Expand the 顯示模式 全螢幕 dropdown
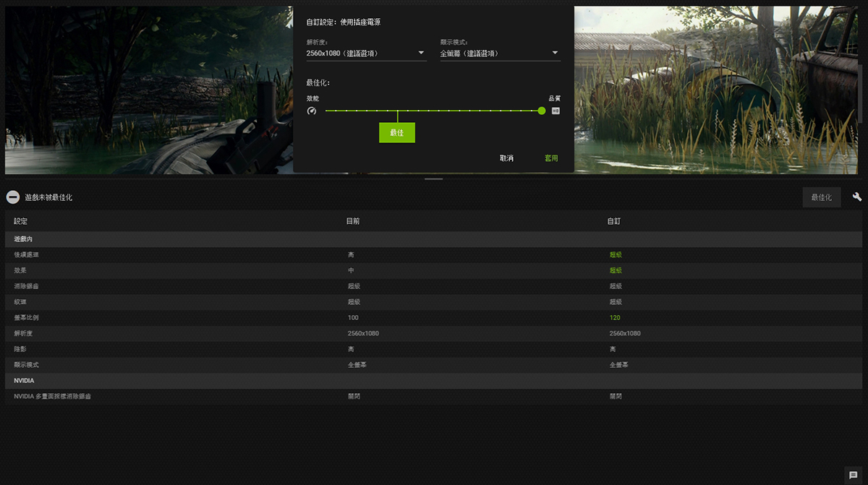Screen dimensions: 868x485 click(500, 53)
